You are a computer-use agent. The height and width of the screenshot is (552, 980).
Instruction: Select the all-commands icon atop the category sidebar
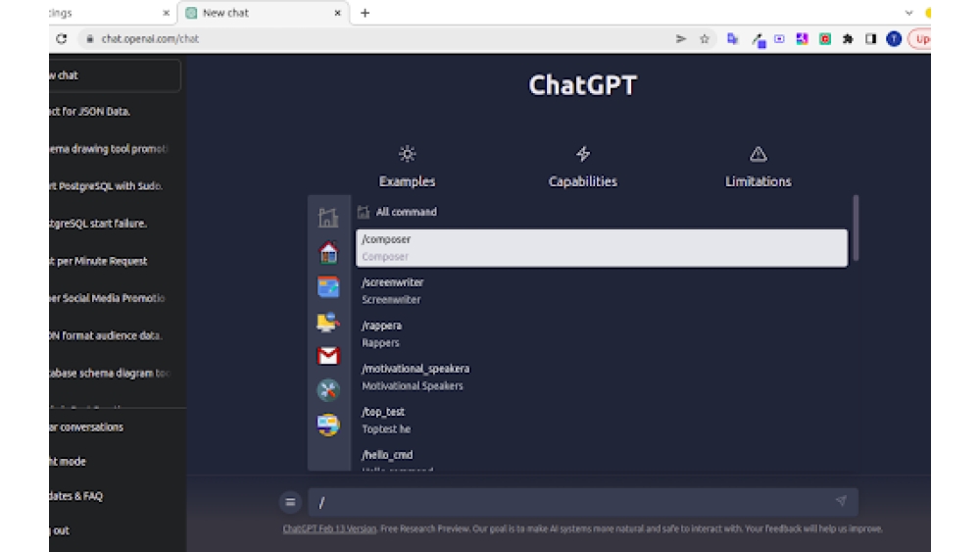[x=328, y=218]
